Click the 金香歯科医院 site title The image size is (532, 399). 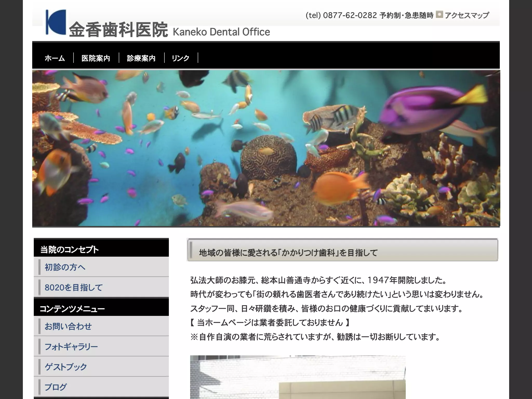[118, 30]
